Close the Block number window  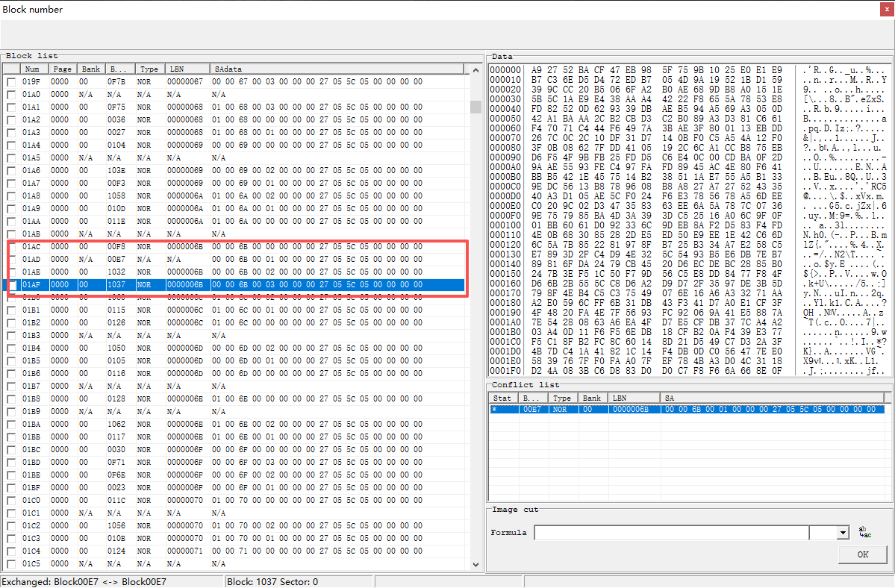(x=888, y=9)
